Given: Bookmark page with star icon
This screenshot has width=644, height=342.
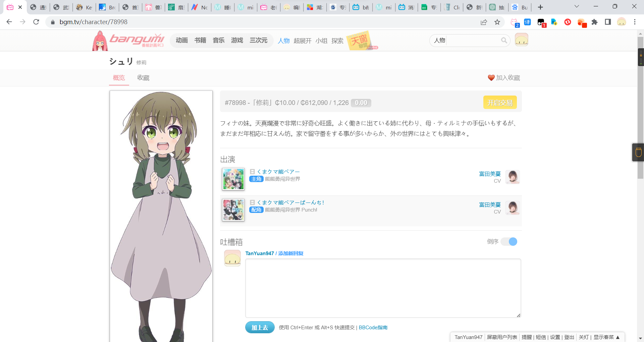Looking at the screenshot, I should pos(497,22).
